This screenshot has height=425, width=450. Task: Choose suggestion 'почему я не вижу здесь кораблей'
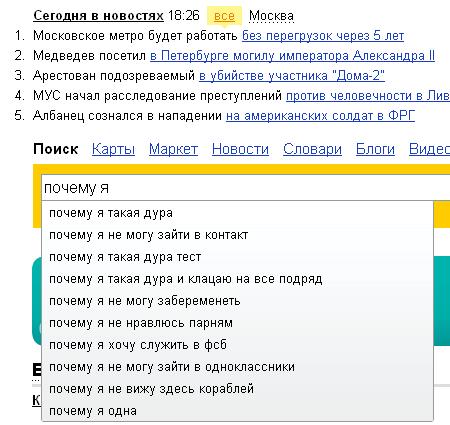(x=237, y=389)
